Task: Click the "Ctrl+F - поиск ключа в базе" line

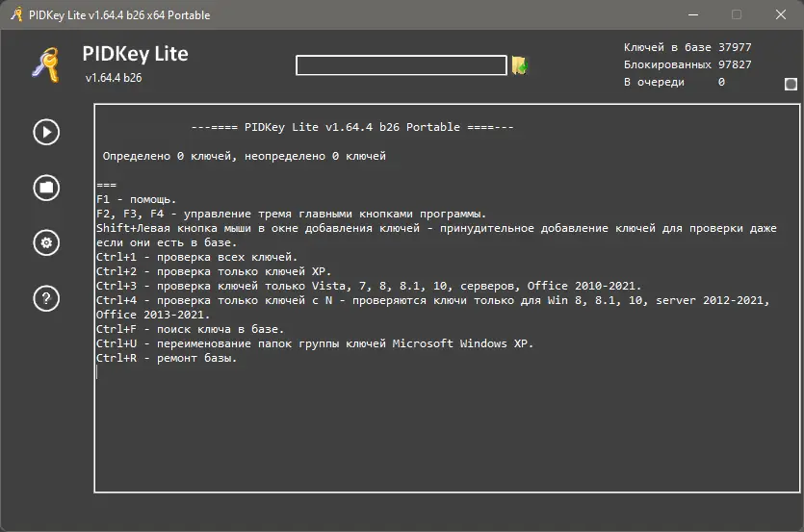Action: pos(191,329)
